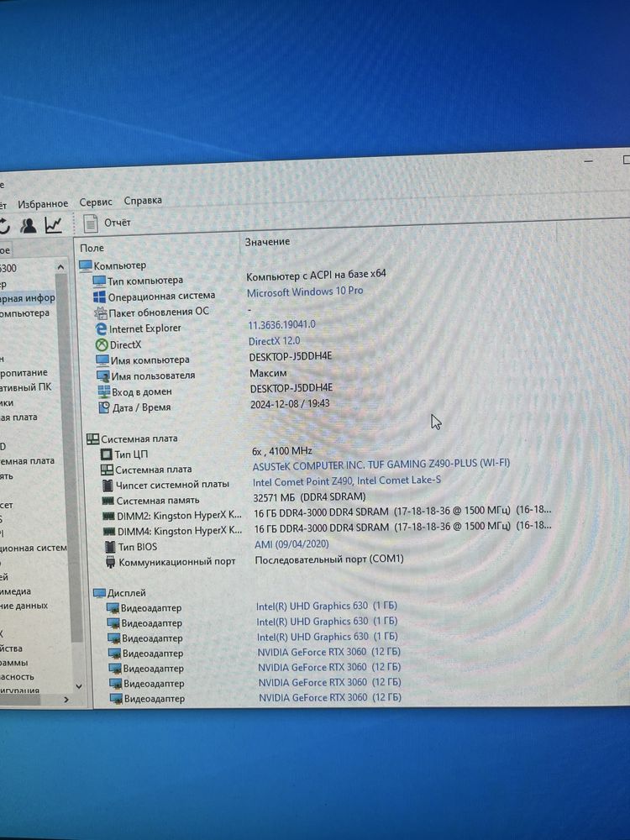Click the third Intel(R) UHD Graphics 630 link

click(x=328, y=637)
